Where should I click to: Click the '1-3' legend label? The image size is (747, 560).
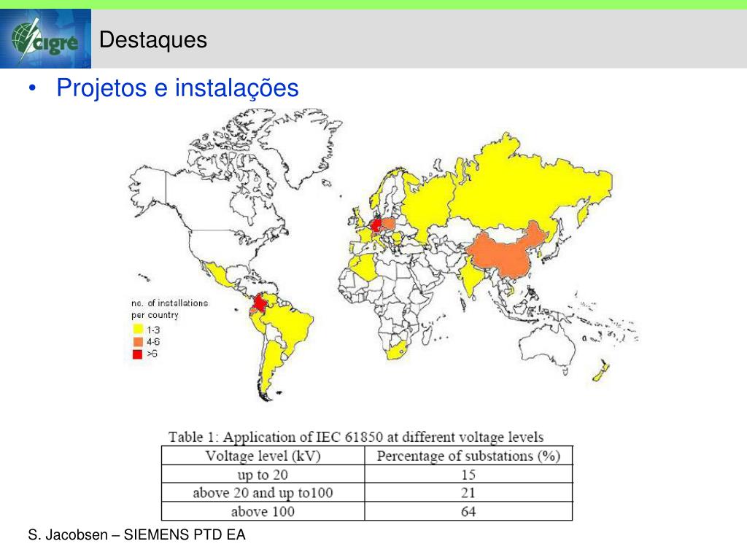tap(153, 330)
